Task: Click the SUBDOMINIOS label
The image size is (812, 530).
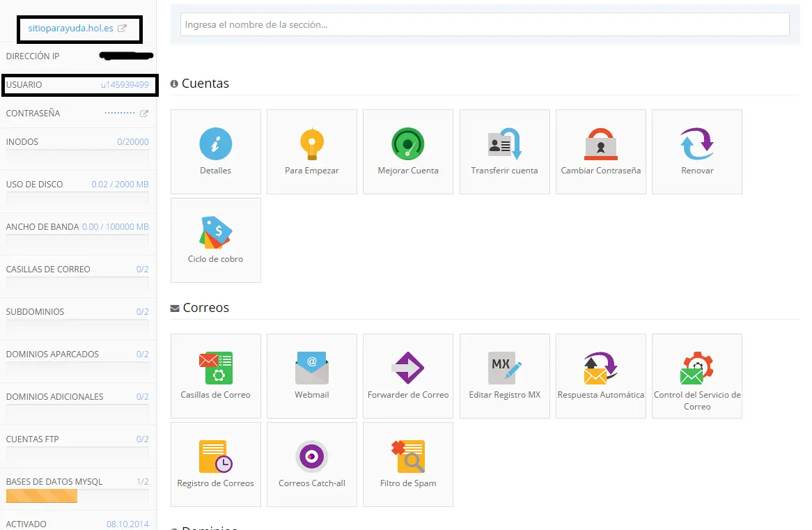Action: 36,311
